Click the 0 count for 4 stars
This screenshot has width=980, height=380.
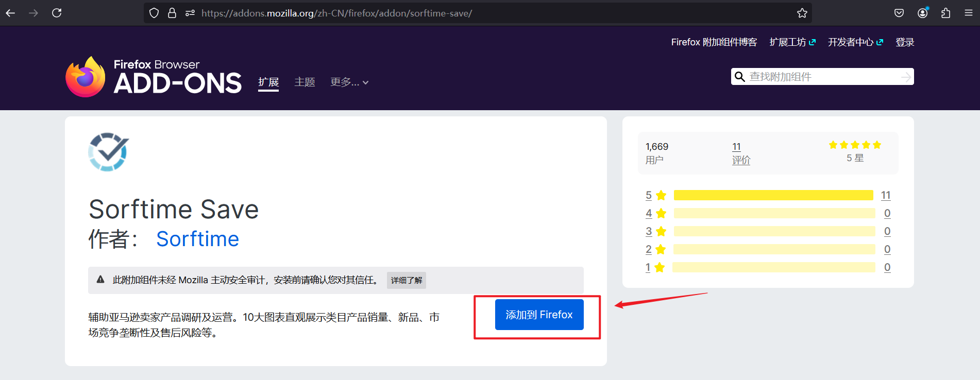coord(887,213)
